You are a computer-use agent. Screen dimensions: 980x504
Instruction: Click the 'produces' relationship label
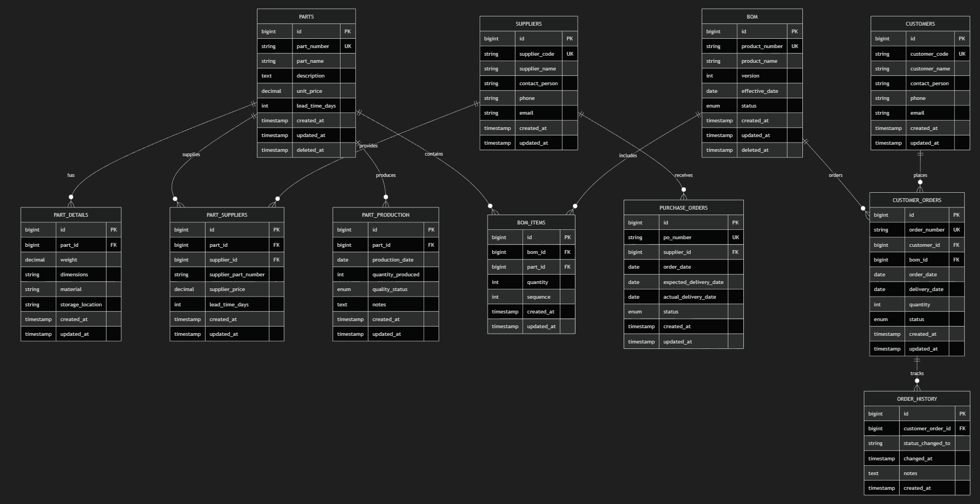pos(386,175)
